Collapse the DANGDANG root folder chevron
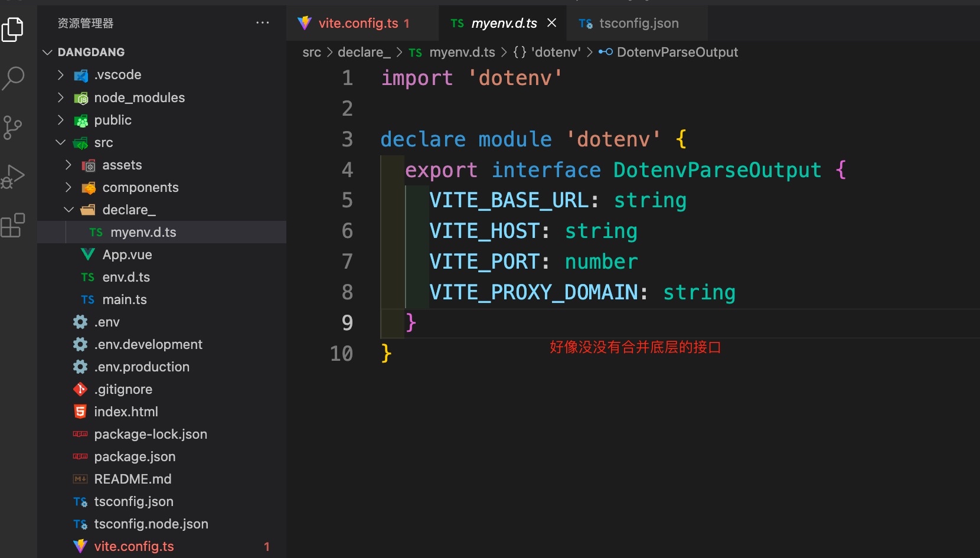 [48, 53]
